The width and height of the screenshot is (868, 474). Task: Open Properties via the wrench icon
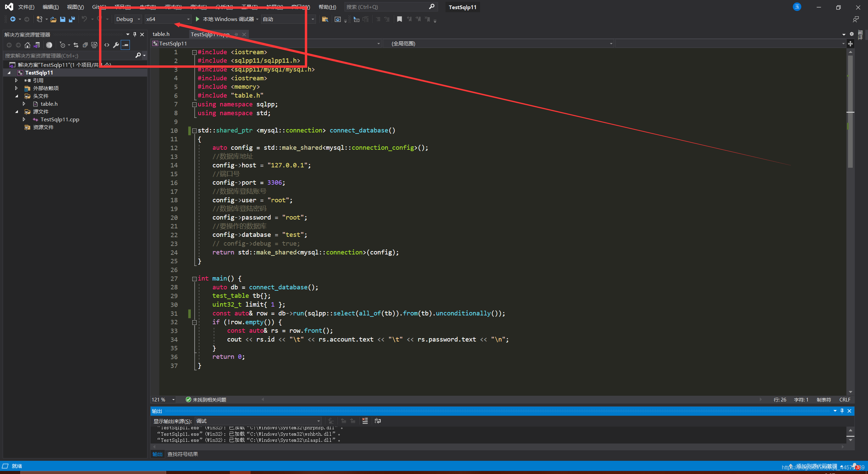pos(116,45)
